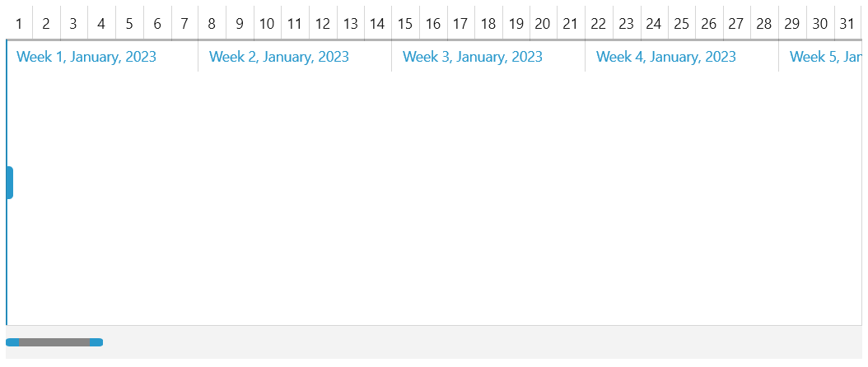Click day 21 in the timeline header
The image size is (868, 367).
point(570,24)
